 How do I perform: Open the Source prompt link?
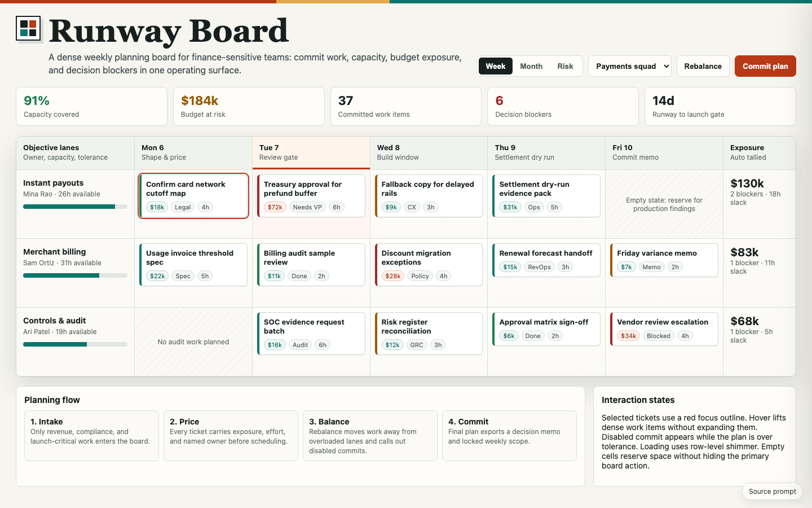tap(773, 491)
